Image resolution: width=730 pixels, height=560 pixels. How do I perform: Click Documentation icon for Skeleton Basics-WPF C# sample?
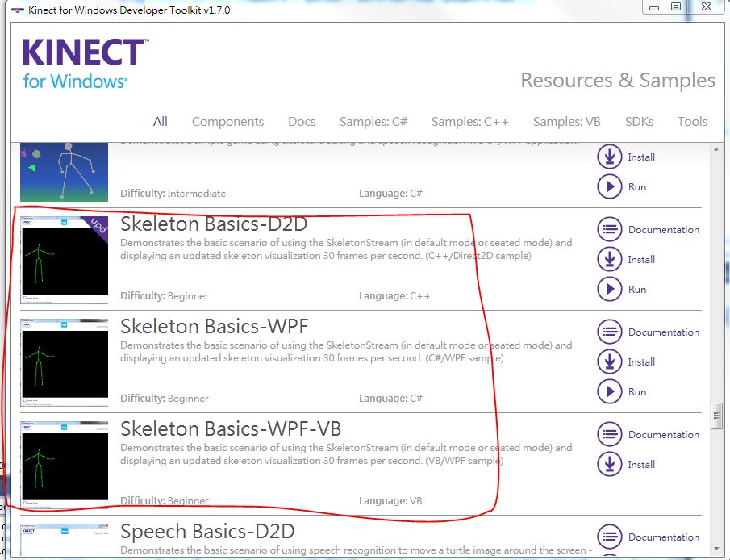click(x=610, y=332)
